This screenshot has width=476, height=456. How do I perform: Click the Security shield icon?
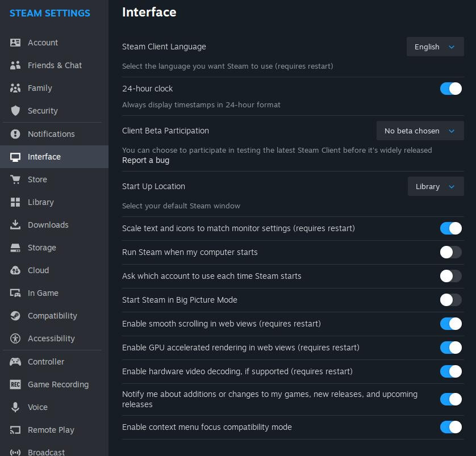click(15, 111)
